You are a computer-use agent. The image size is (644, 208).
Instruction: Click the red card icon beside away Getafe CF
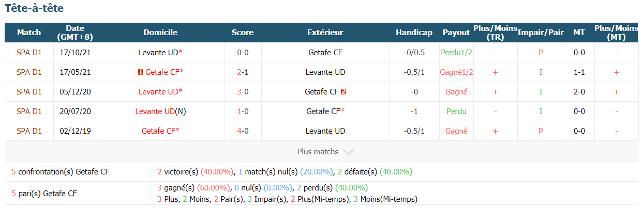(343, 92)
